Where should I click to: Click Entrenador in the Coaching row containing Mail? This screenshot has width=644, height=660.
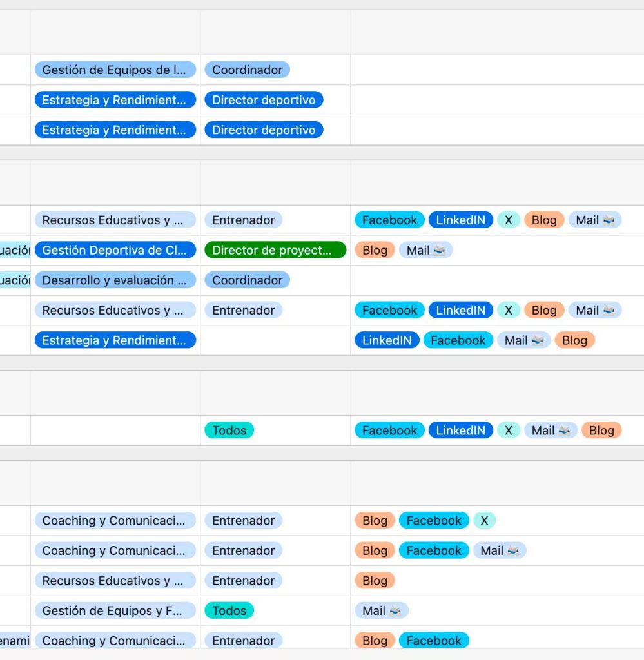click(243, 550)
